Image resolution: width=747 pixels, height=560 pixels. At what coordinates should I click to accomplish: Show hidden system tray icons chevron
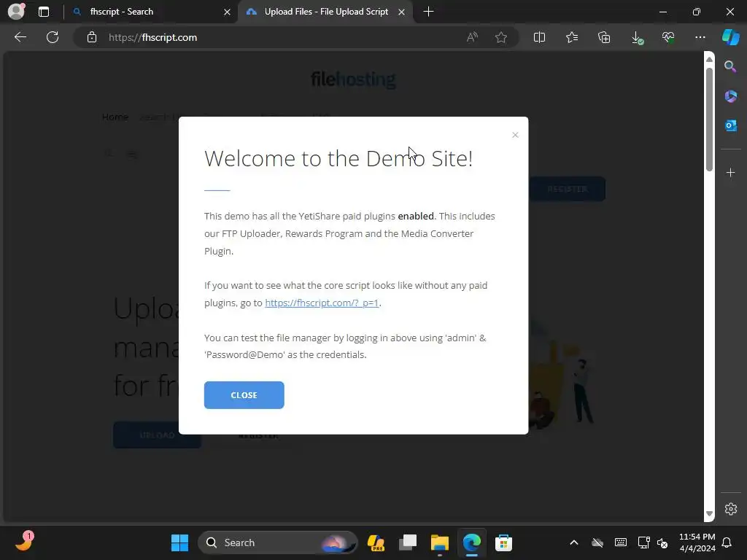[573, 542]
